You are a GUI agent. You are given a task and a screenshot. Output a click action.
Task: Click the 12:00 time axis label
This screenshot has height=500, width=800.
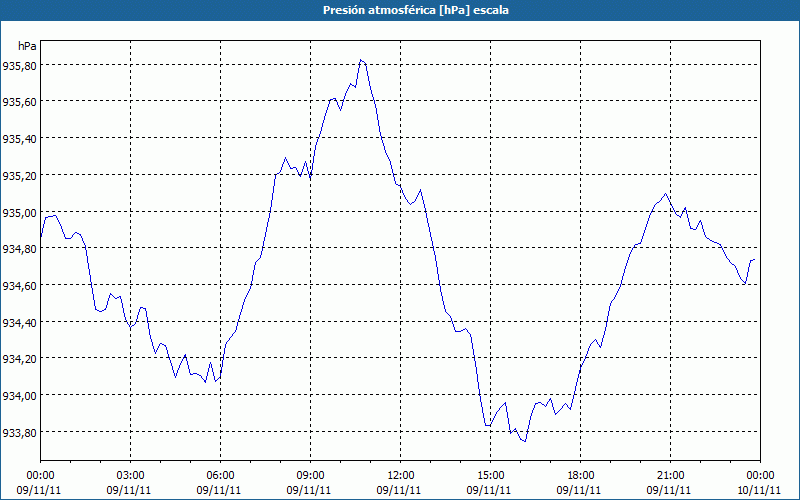(401, 476)
